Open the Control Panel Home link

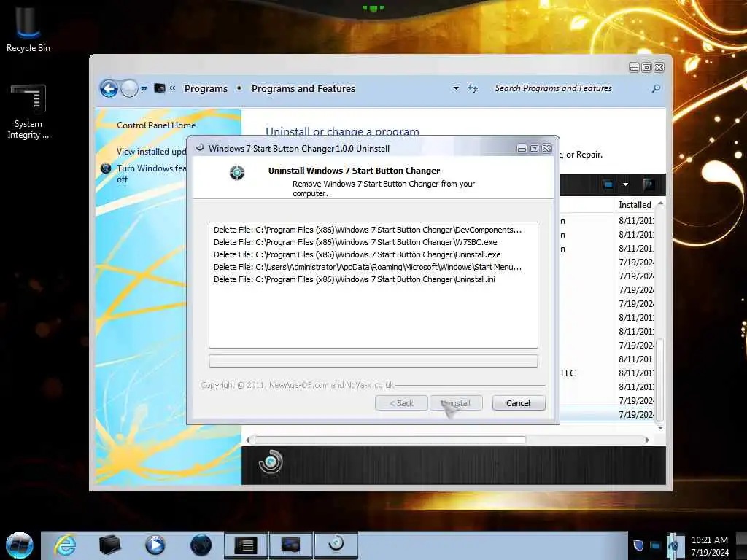click(156, 125)
